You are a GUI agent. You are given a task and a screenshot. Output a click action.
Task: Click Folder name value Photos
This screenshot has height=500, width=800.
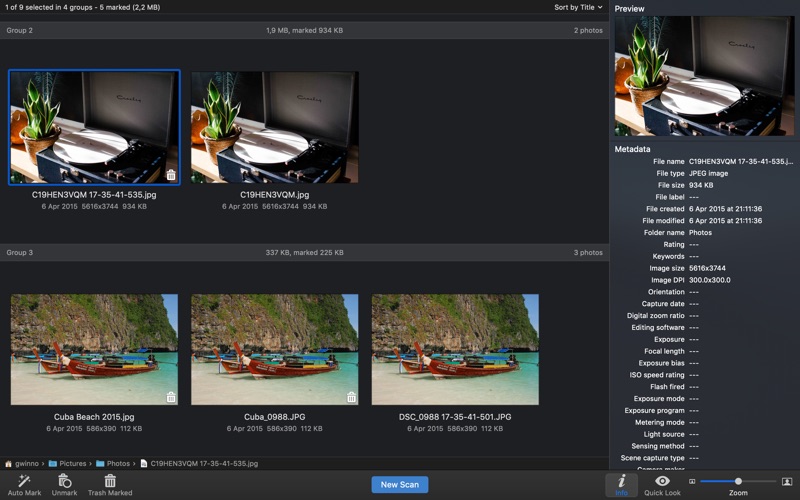700,232
